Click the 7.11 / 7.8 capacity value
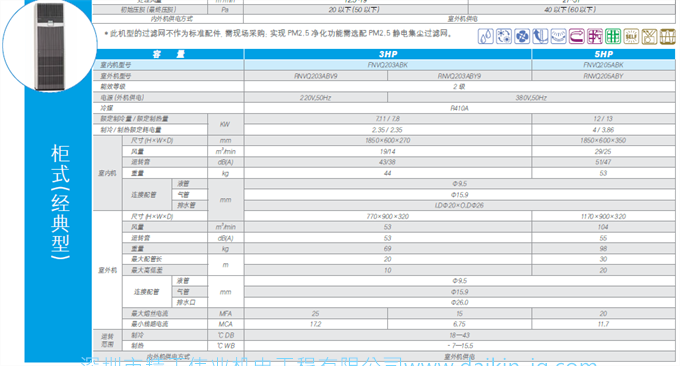Screen dimensions: 680x366 [388, 119]
